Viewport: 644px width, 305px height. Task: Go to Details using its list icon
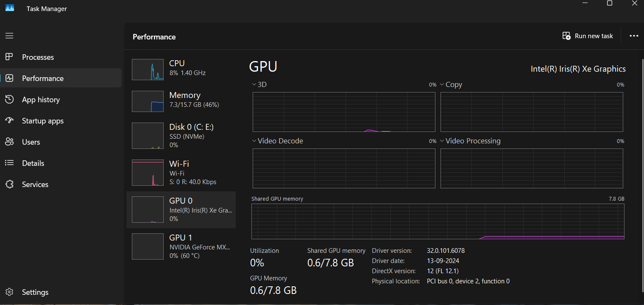point(9,163)
